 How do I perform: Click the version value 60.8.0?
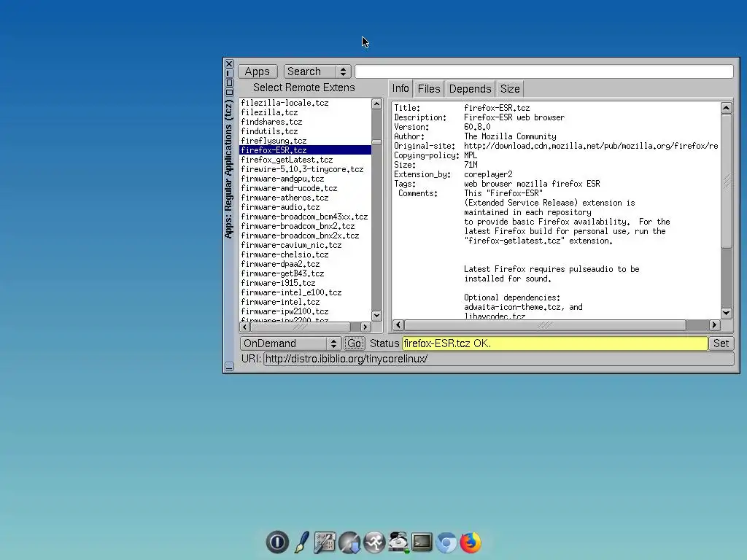477,127
